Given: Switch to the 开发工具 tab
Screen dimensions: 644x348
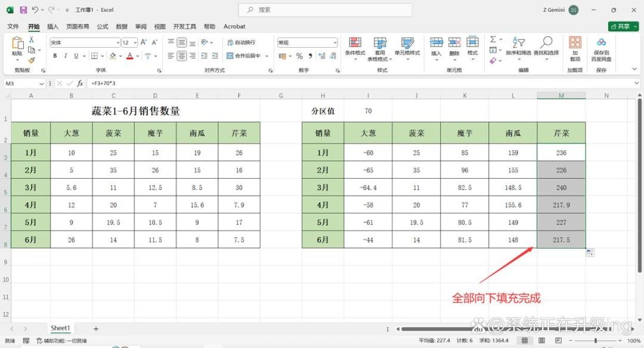Looking at the screenshot, I should [x=184, y=26].
